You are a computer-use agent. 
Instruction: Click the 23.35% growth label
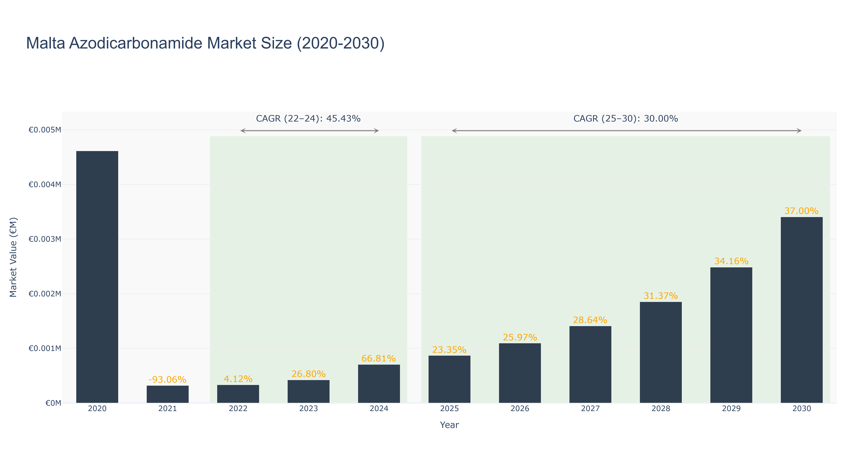click(x=449, y=350)
